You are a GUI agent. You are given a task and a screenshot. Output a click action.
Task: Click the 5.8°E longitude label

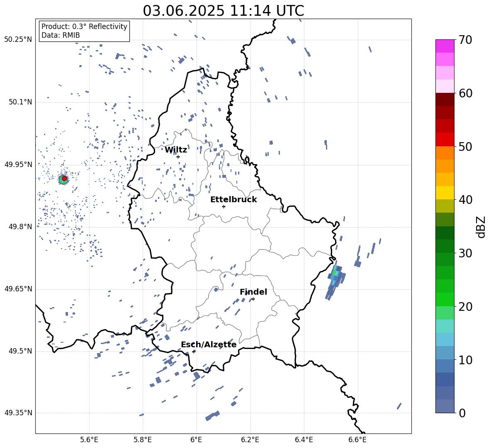[x=143, y=440]
